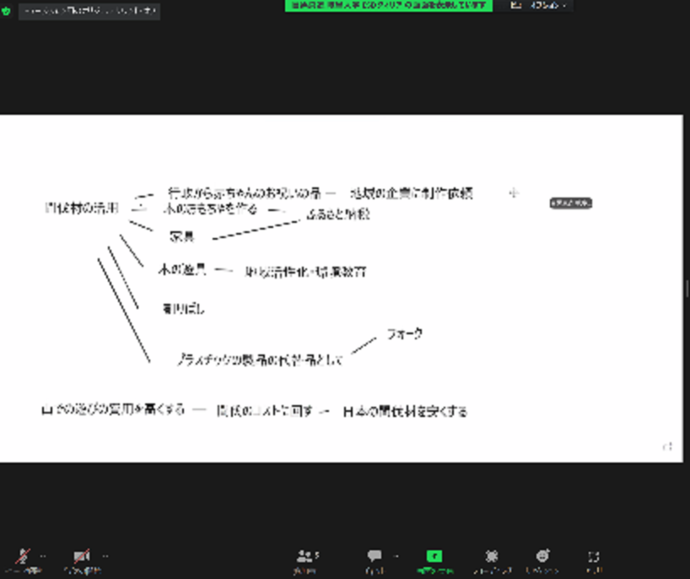Expand the arrow next to the chat icon
690x579 pixels.
pos(396,555)
